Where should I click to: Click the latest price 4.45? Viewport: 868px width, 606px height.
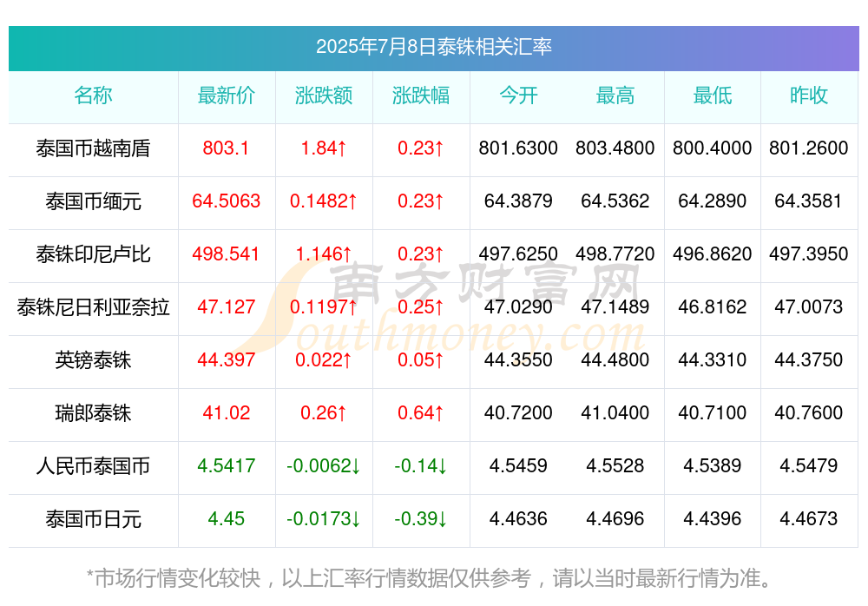(x=226, y=518)
